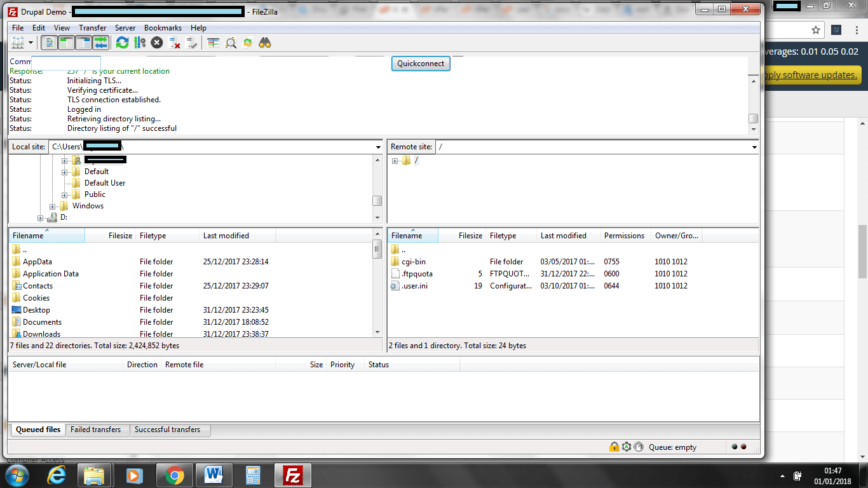Open the Transfer menu
The height and width of the screenshot is (488, 868).
pyautogui.click(x=92, y=28)
